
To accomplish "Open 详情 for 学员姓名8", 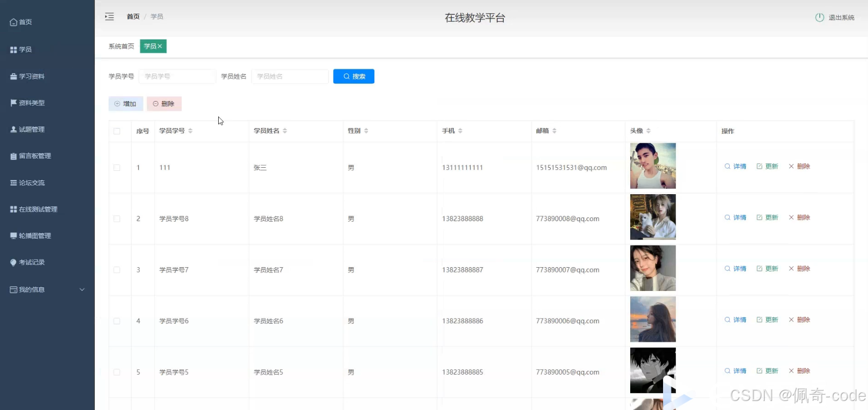I will point(736,217).
